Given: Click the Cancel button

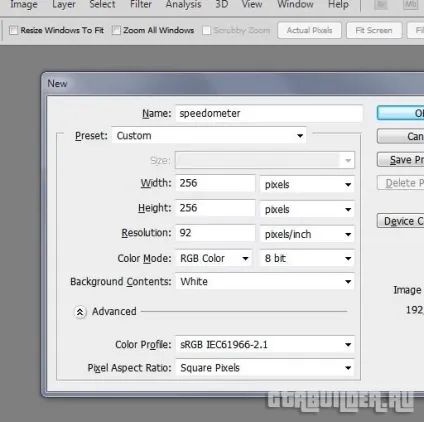Looking at the screenshot, I should pos(401,136).
